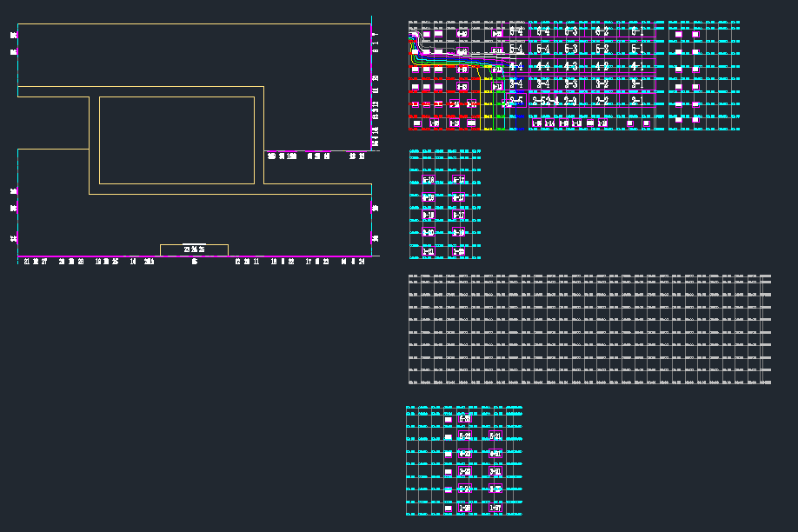Select the bottom-right magenta box in middle small grid
The height and width of the screenshot is (532, 798).
(459, 251)
